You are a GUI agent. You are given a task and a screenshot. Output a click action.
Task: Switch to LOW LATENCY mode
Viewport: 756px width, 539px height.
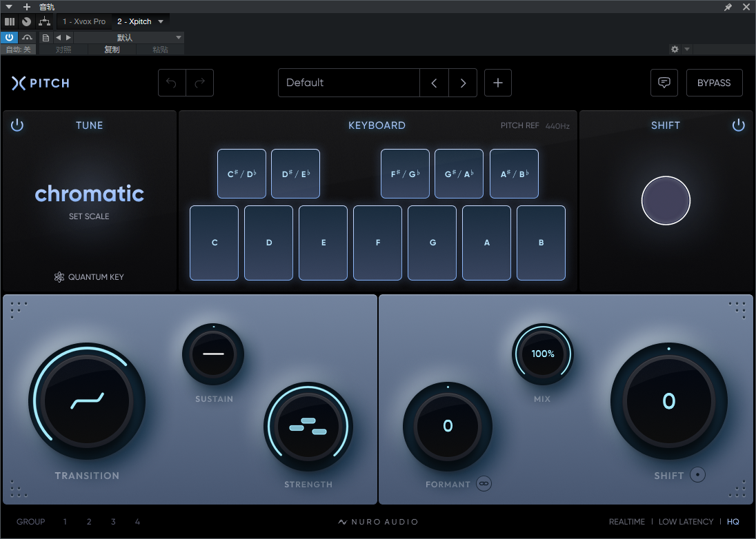[686, 522]
